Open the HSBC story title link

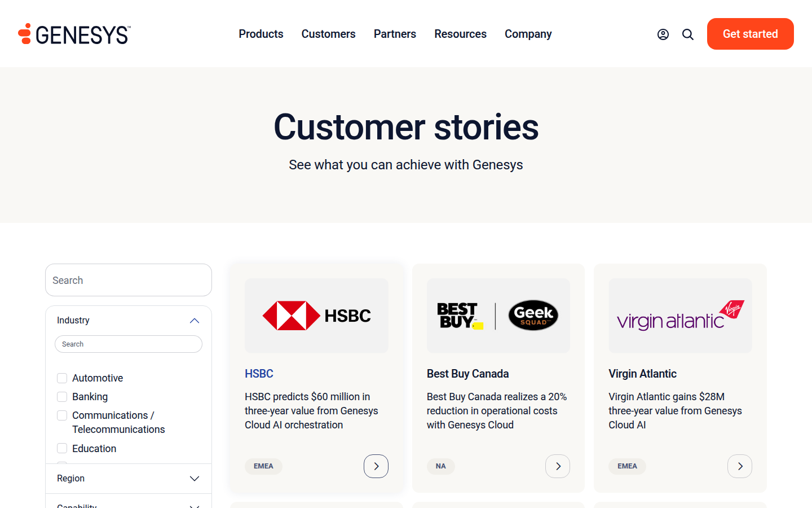click(x=259, y=374)
